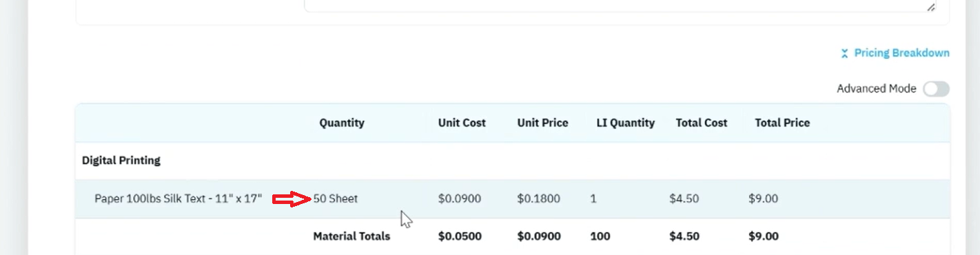Image resolution: width=980 pixels, height=255 pixels.
Task: Click the Total Cost column header
Action: tap(702, 123)
